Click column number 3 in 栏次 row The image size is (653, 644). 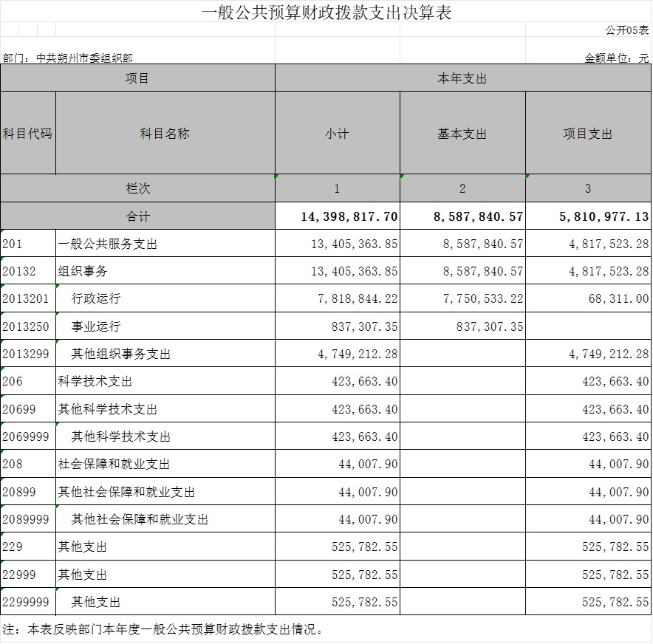click(589, 188)
